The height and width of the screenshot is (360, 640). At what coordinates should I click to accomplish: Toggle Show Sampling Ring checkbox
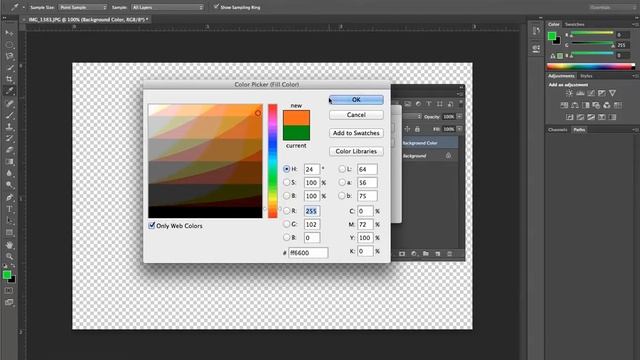click(x=216, y=7)
